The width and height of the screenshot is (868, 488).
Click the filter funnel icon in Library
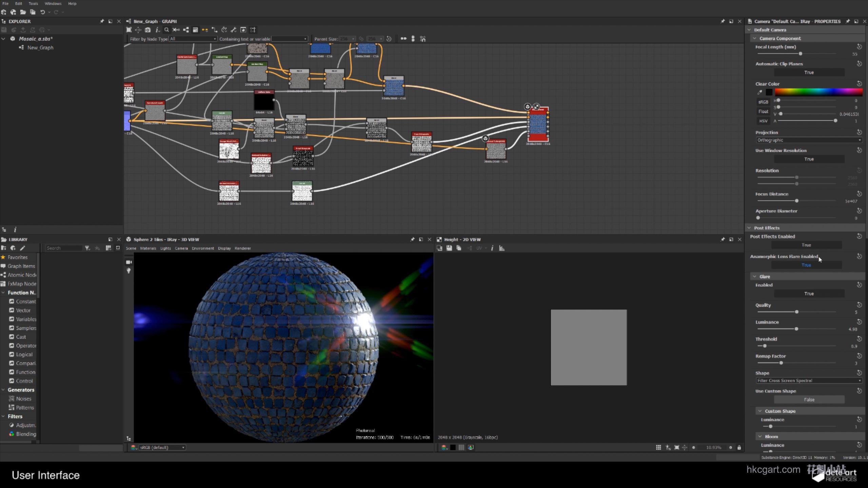pos(87,248)
